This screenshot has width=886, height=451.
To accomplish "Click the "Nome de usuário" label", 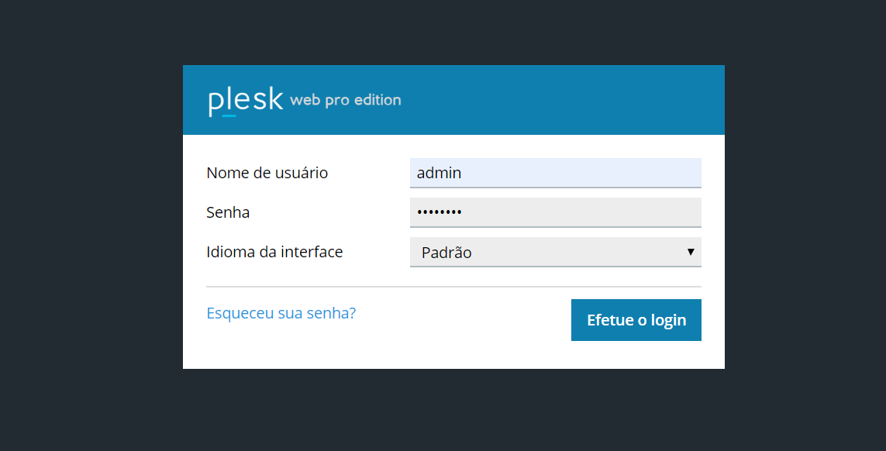I will (267, 173).
